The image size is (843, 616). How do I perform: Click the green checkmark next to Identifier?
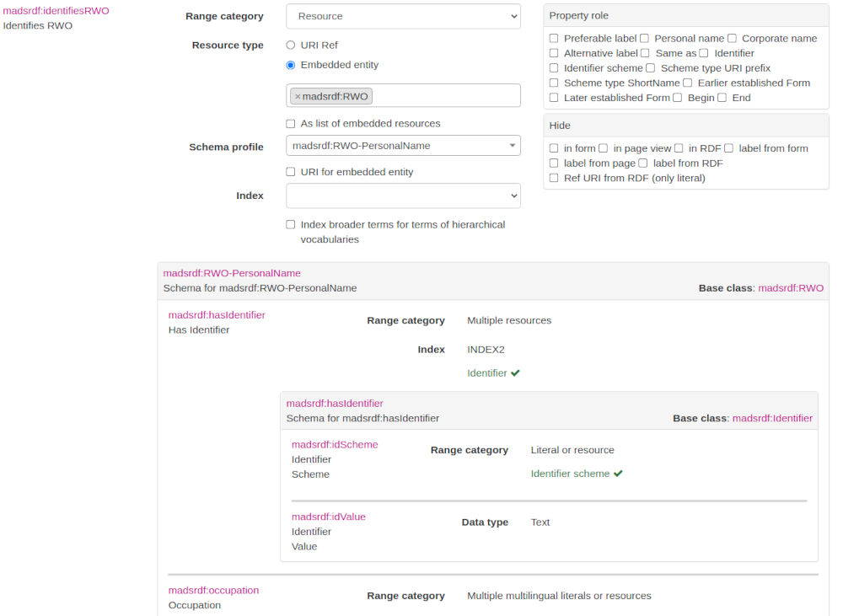pos(515,373)
